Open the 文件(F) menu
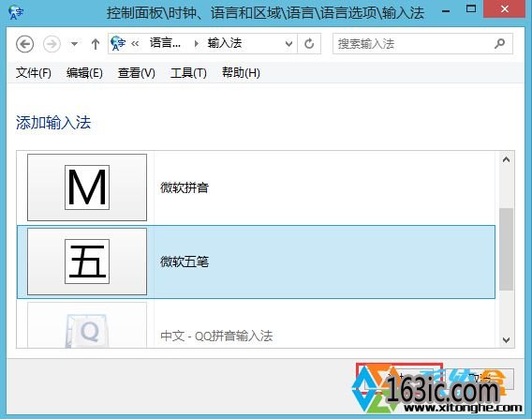 (34, 73)
